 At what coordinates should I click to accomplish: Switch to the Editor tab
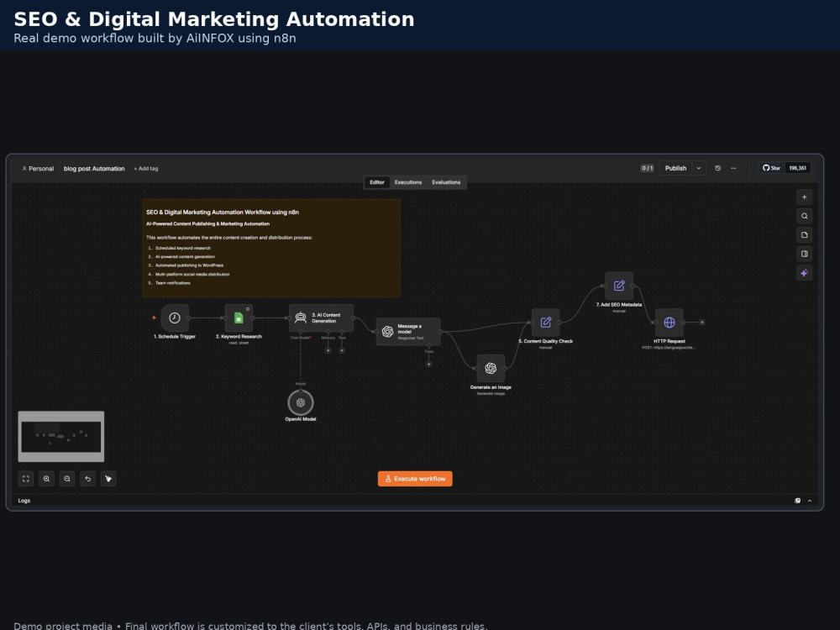377,182
